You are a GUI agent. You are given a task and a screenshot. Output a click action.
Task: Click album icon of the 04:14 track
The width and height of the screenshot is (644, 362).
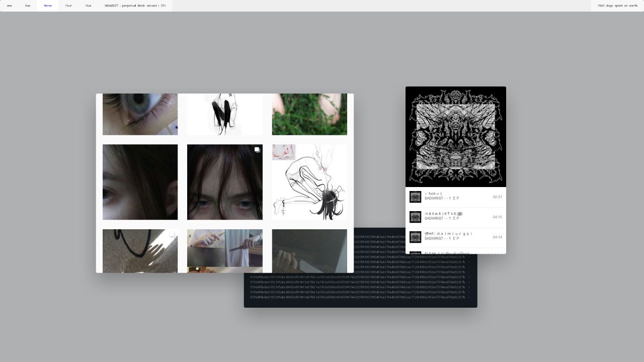point(415,237)
